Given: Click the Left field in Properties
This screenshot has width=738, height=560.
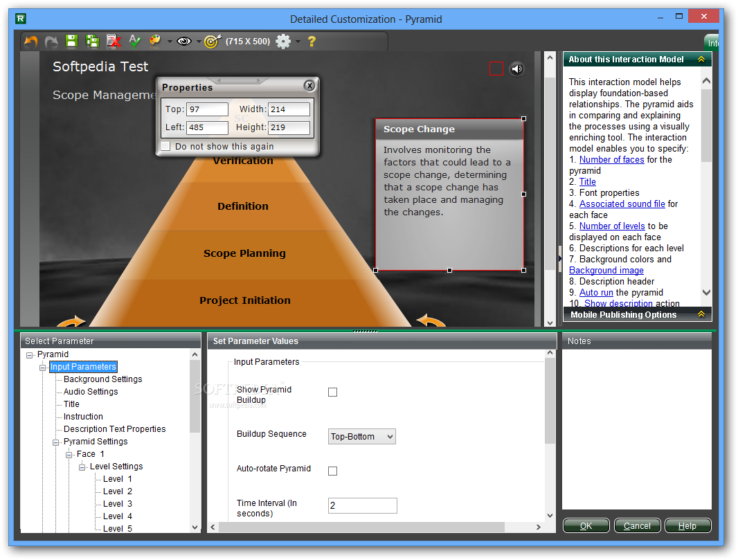Looking at the screenshot, I should [207, 127].
